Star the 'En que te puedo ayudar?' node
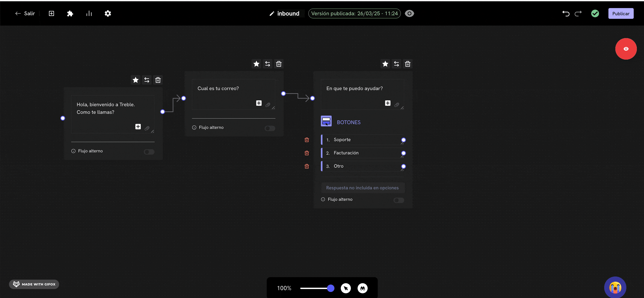This screenshot has width=644, height=298. tap(385, 64)
